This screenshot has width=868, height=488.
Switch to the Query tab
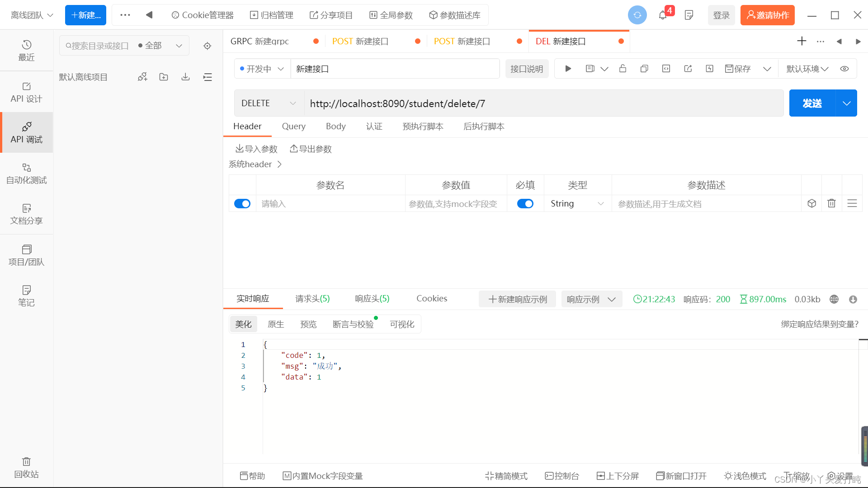293,126
